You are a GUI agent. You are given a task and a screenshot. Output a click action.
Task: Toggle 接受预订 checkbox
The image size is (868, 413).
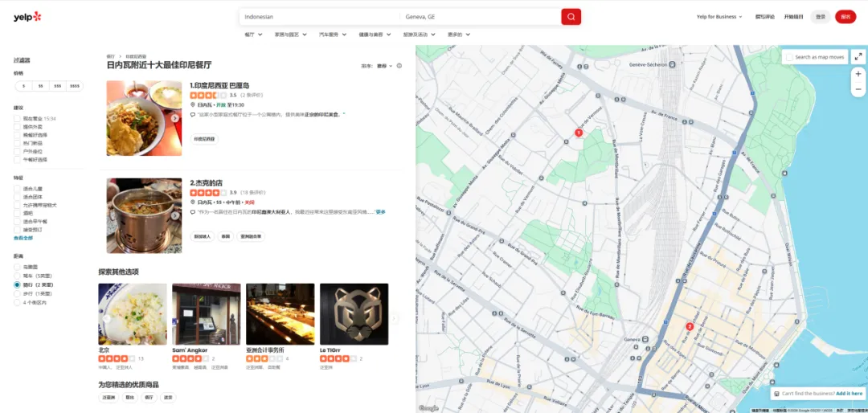click(x=17, y=229)
